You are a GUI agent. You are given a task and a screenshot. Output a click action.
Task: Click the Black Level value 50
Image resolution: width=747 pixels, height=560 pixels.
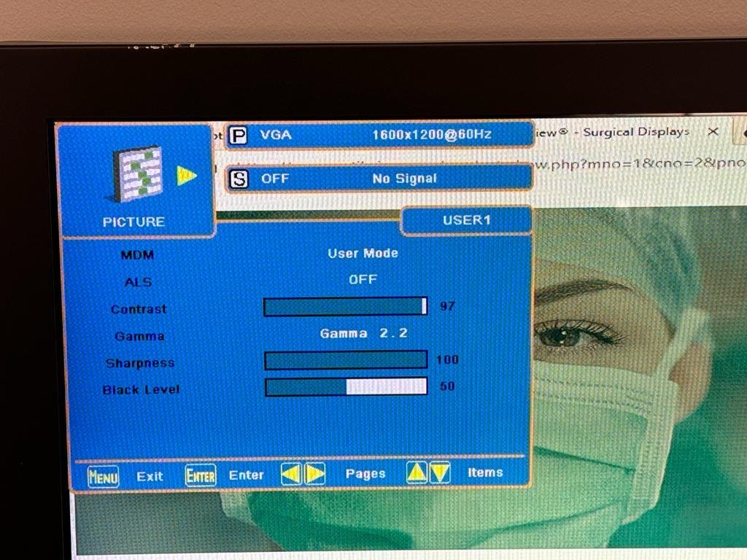click(x=447, y=386)
